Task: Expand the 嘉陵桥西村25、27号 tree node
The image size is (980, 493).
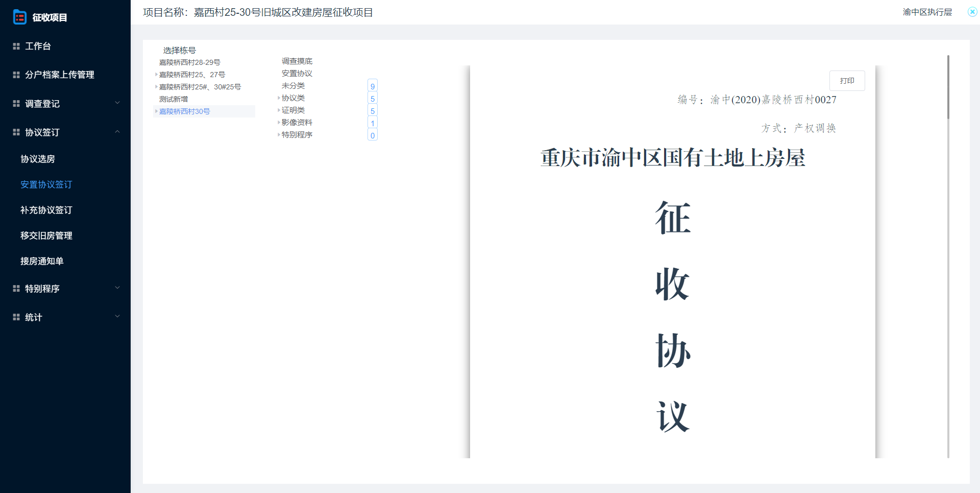Action: click(156, 75)
